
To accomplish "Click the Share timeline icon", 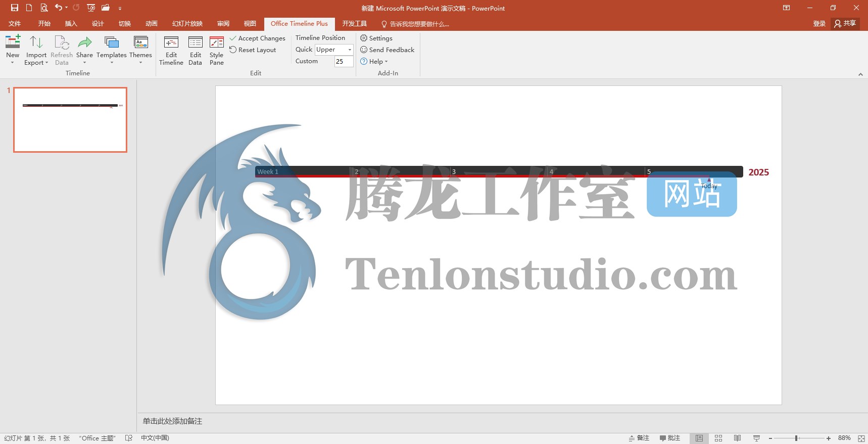I will (x=84, y=50).
